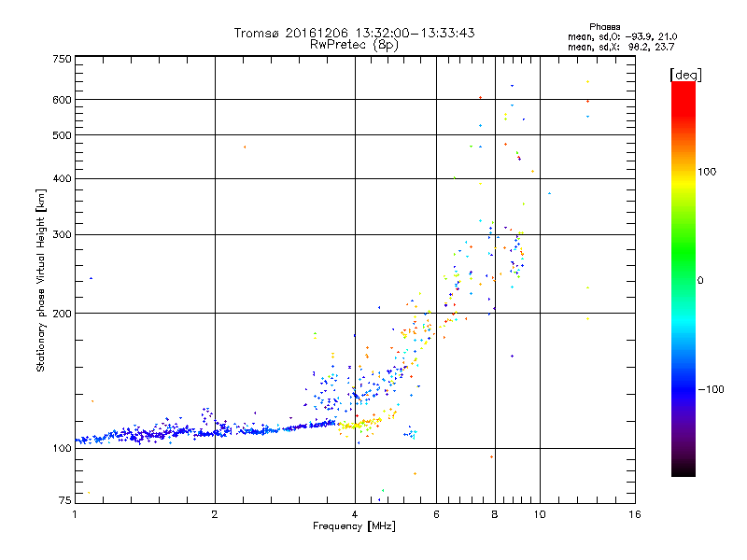747x560 pixels.
Task: Click the x-axis "10" tick label
Action: click(540, 514)
